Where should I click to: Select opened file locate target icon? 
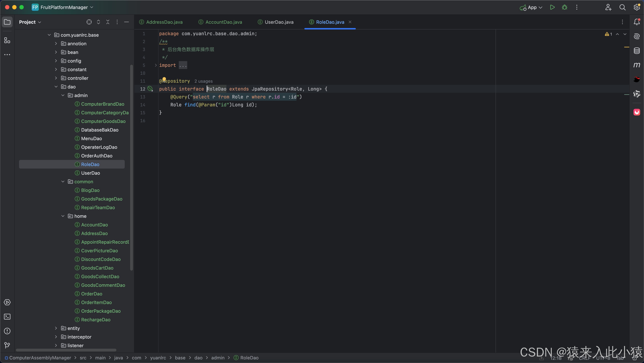[89, 22]
